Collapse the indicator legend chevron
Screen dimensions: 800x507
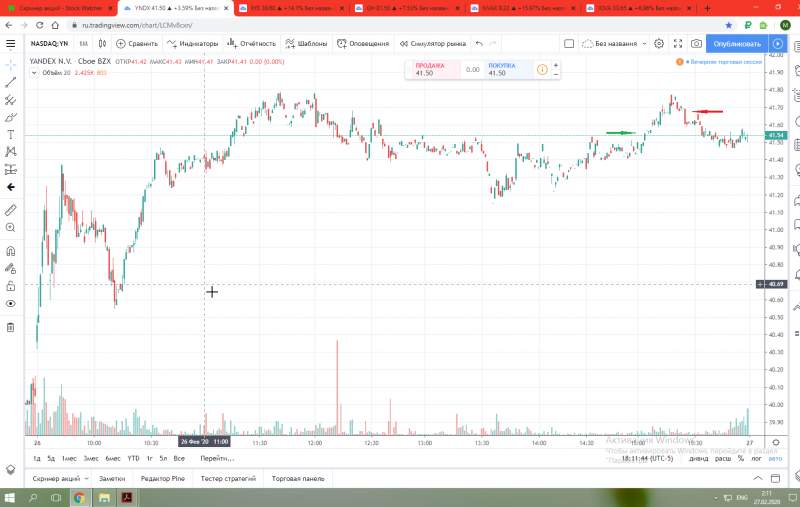(34, 73)
